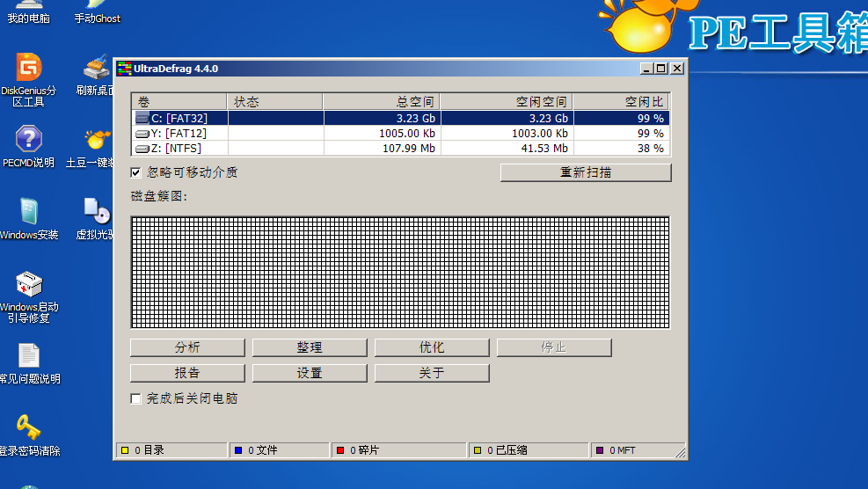Click the disk cluster map grid

pos(400,273)
